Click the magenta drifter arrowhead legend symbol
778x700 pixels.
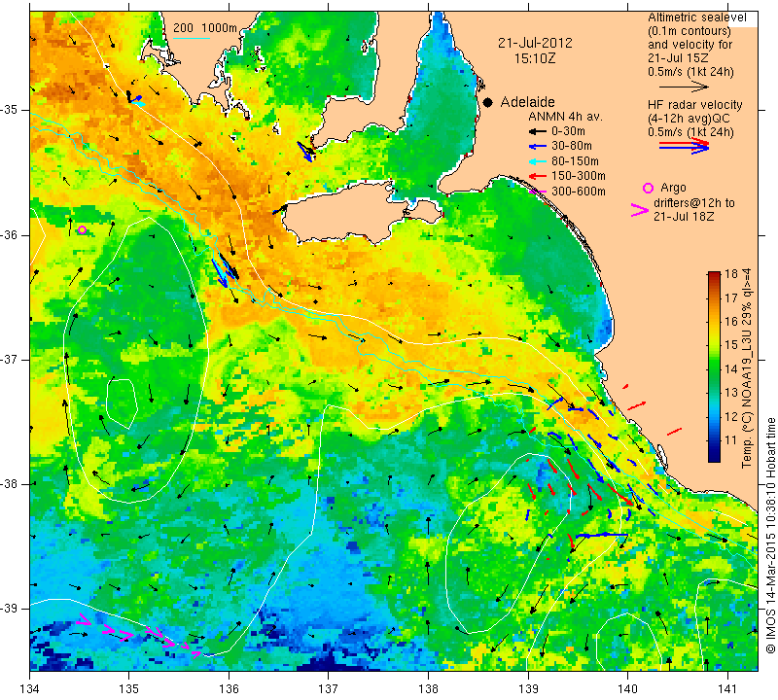[639, 210]
